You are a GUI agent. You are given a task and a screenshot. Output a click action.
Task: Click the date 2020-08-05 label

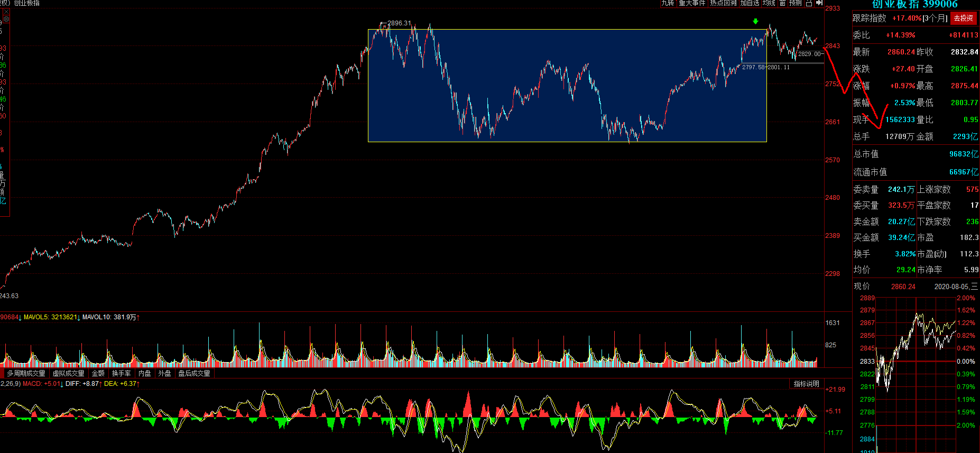click(951, 286)
